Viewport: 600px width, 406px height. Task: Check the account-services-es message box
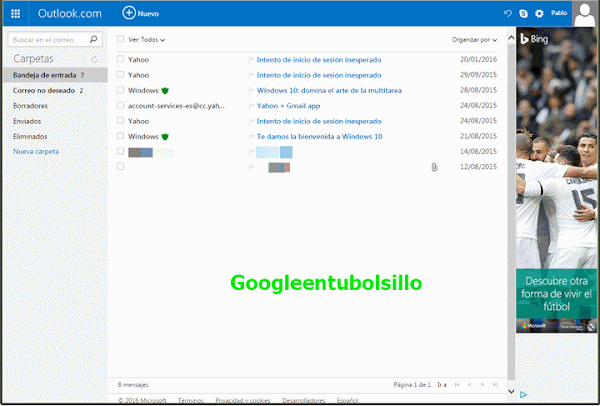pyautogui.click(x=120, y=105)
